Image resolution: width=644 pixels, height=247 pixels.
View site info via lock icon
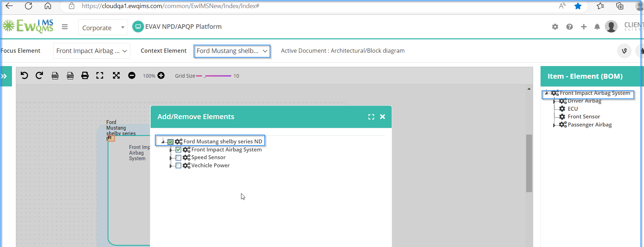[71, 6]
